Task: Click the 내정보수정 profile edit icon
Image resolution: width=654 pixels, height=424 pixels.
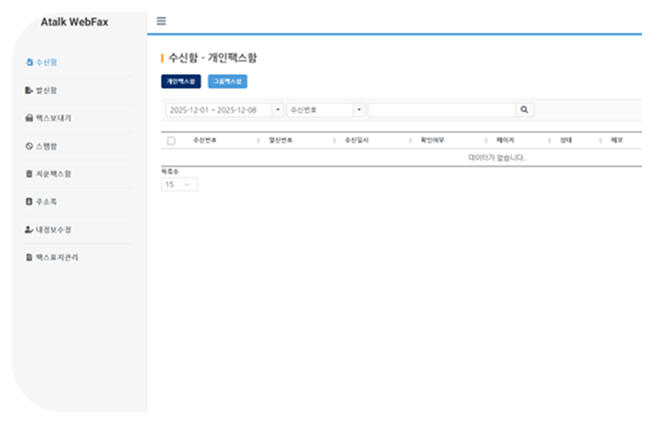Action: tap(29, 230)
